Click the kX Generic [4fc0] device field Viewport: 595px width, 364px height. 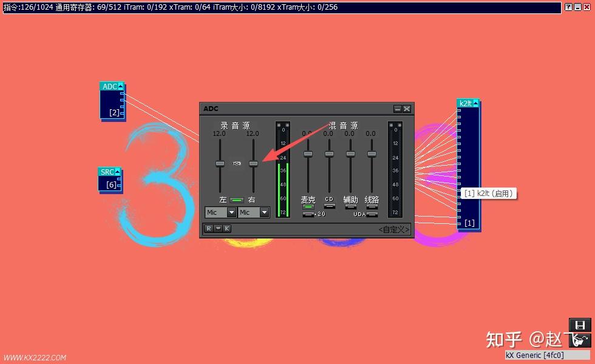tap(548, 356)
